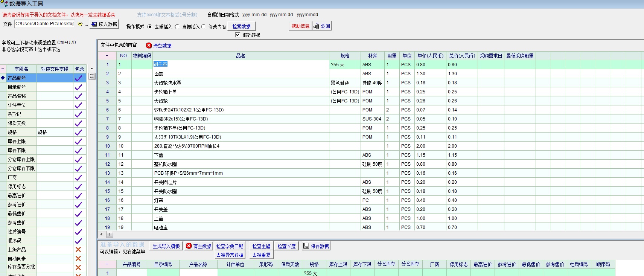Click the 对应文件字段 column header
This screenshot has height=276, width=644.
click(55, 69)
